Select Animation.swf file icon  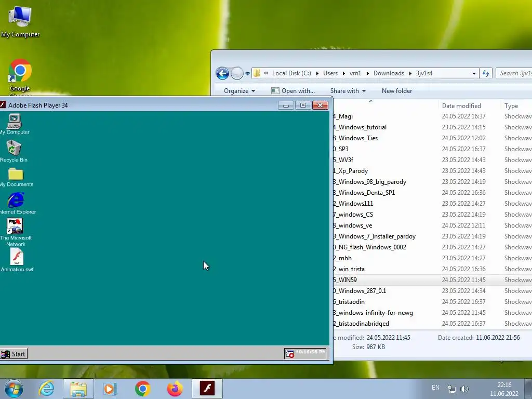17,260
